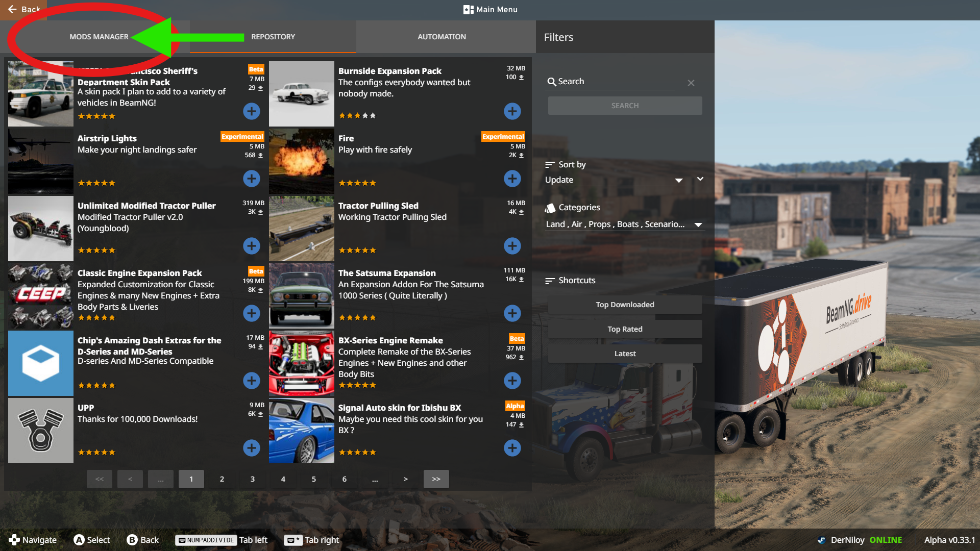
Task: Click the Top Downloaded shortcut
Action: point(625,305)
